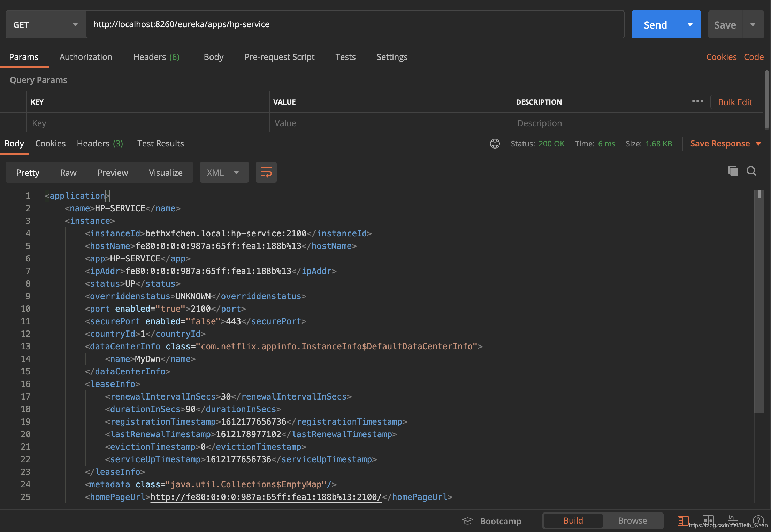Switch to Browse mode
The height and width of the screenshot is (532, 771).
(632, 520)
